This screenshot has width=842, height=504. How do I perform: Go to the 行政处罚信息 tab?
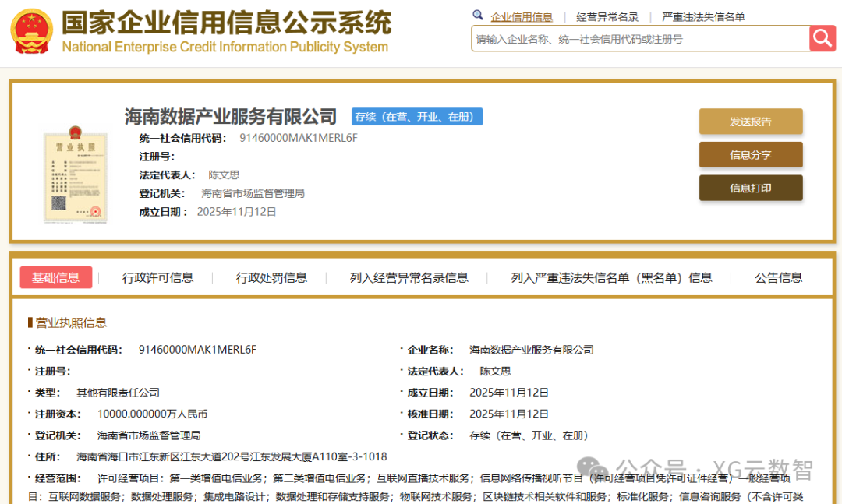pos(271,278)
